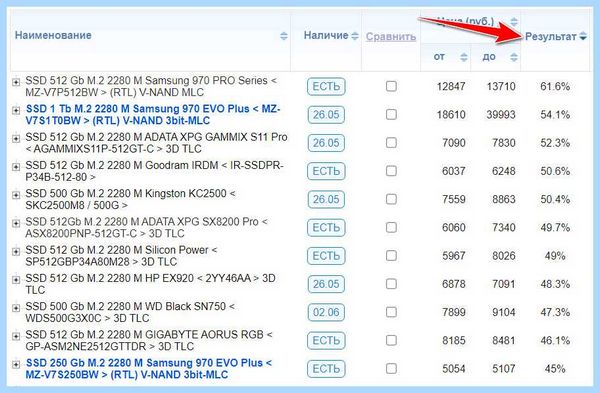
Task: Click the Сравнить link
Action: [x=391, y=37]
